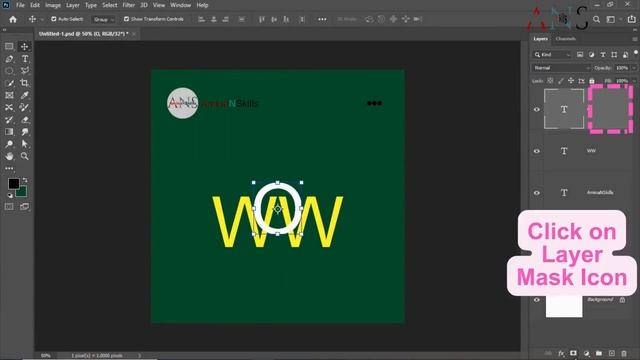
Task: Open the Edit menu
Action: click(x=35, y=5)
